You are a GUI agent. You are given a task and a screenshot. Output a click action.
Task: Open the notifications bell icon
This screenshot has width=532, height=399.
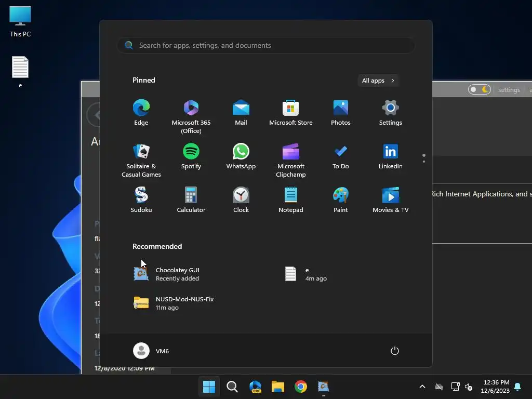(x=518, y=387)
